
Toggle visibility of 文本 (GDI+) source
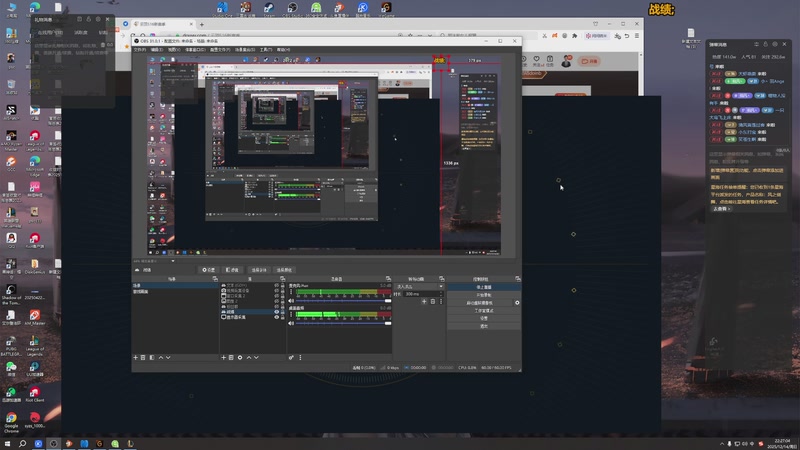(x=277, y=285)
